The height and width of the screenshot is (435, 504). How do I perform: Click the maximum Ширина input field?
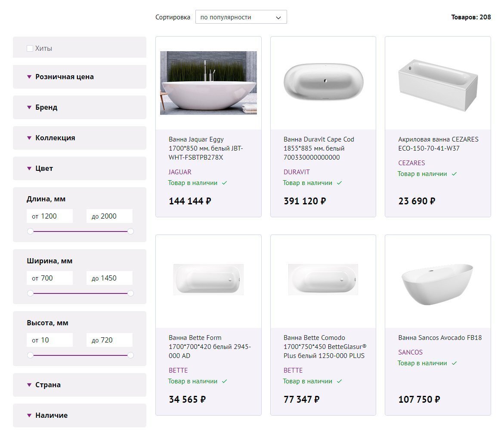(109, 278)
